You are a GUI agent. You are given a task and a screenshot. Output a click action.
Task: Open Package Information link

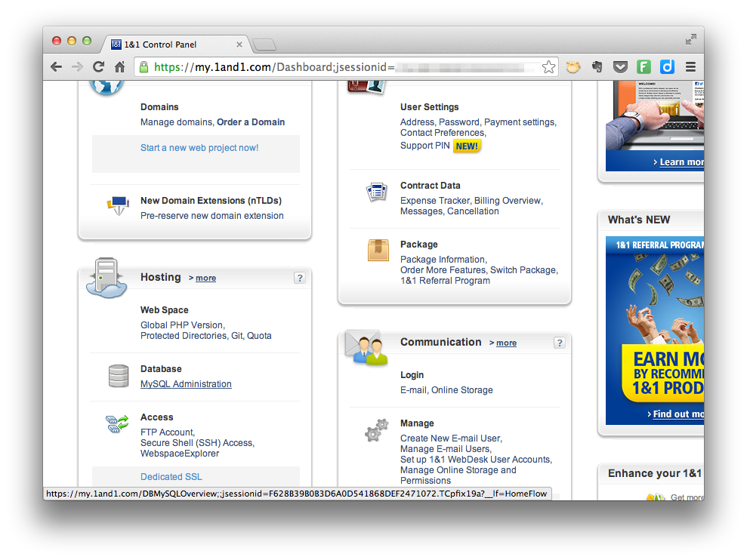[443, 259]
